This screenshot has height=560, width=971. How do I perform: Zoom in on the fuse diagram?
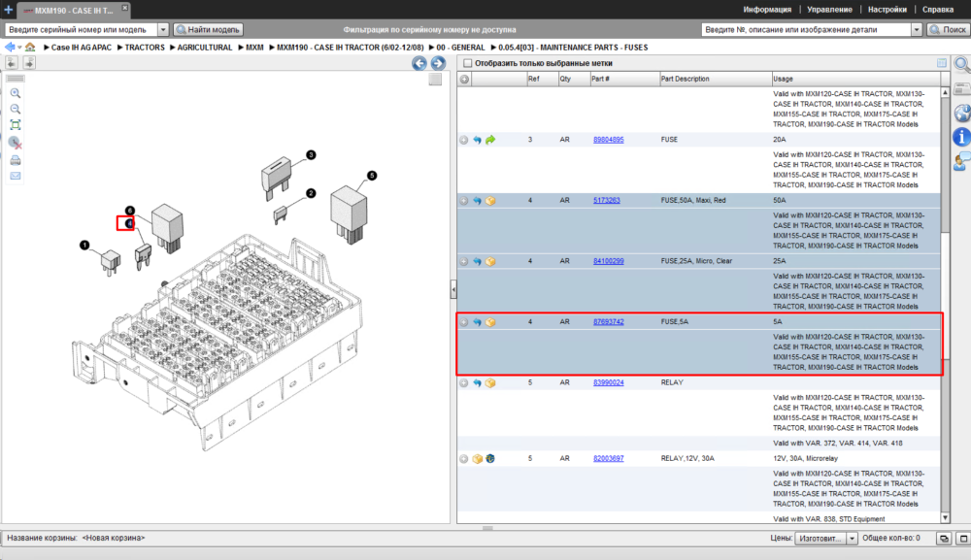click(16, 93)
